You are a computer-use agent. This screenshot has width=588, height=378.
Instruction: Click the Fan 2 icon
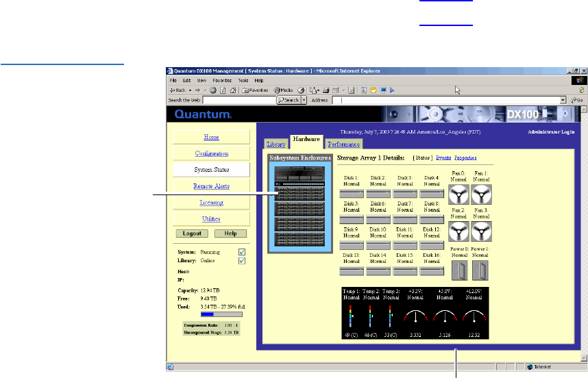[x=458, y=231]
